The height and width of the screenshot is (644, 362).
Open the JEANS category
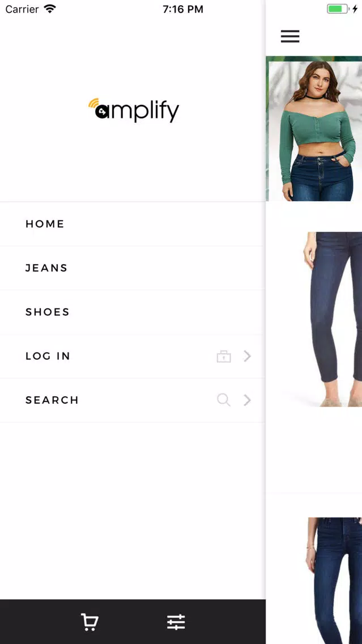tap(132, 268)
